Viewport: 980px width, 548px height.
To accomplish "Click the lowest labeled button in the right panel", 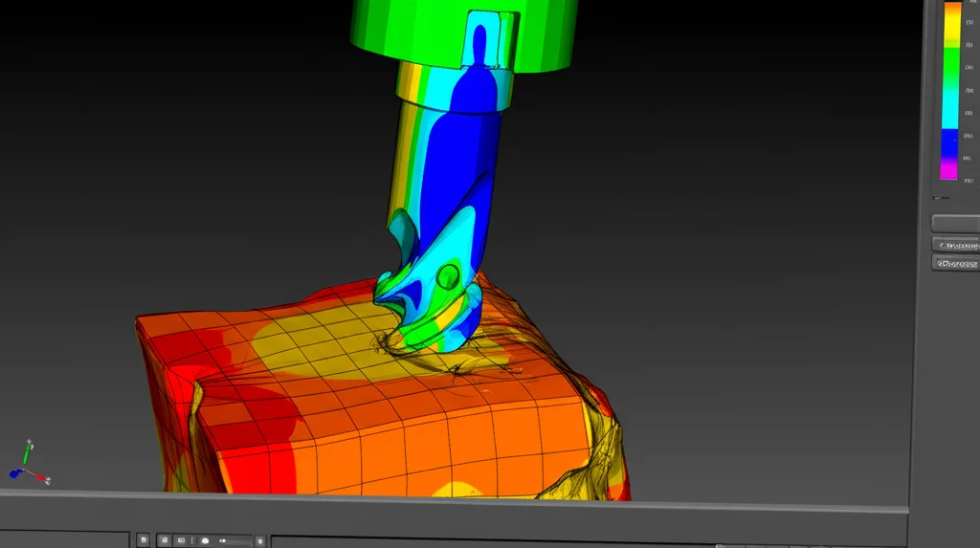I will point(956,263).
